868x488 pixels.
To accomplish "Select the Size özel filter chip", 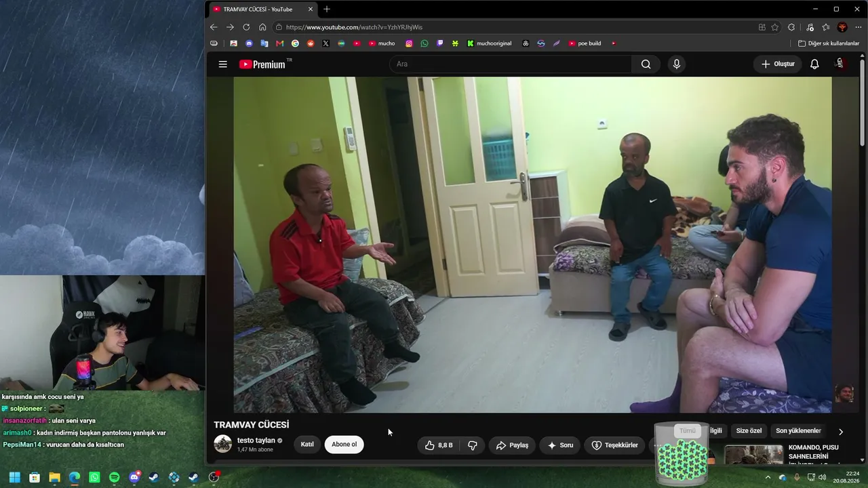I will [749, 431].
